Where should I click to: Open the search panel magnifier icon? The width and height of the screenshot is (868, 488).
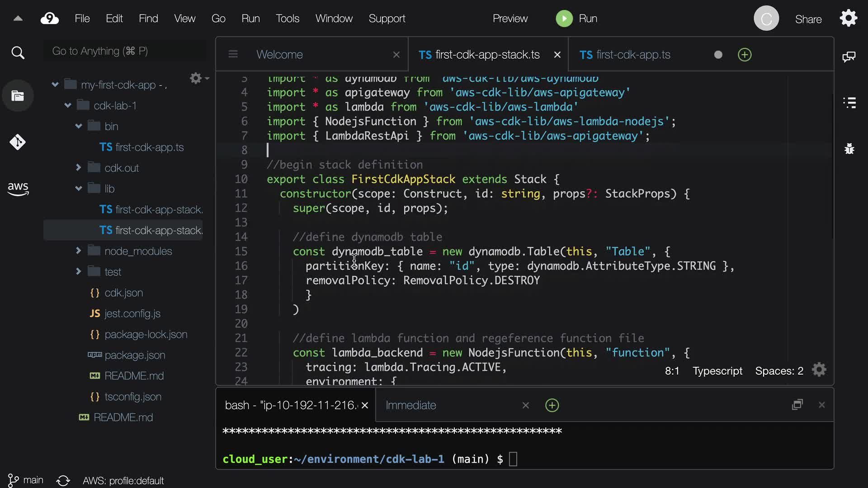click(18, 53)
